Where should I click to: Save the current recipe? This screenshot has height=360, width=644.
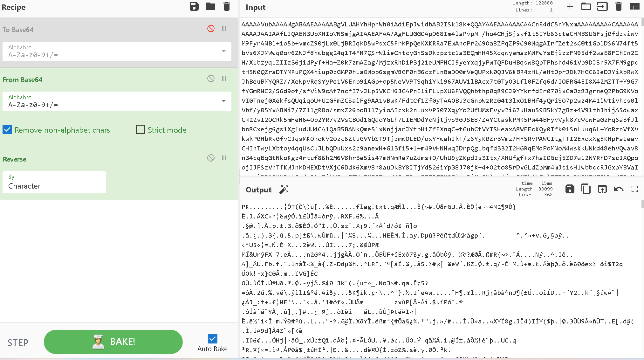coord(194,7)
